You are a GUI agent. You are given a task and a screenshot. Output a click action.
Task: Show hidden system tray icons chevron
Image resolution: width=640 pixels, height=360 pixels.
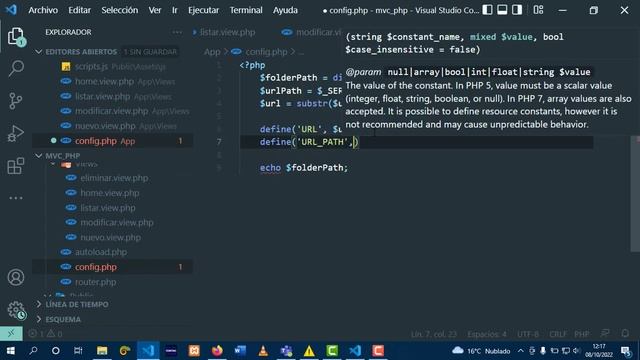point(520,351)
